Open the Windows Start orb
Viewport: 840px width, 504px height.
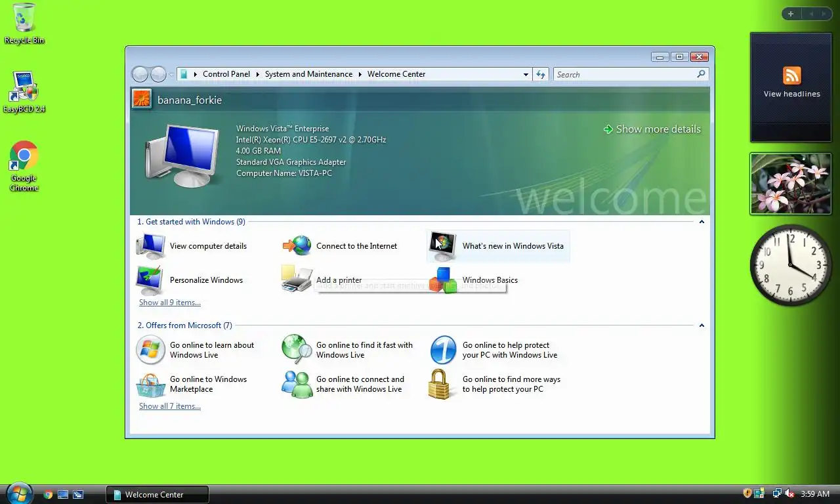[19, 493]
